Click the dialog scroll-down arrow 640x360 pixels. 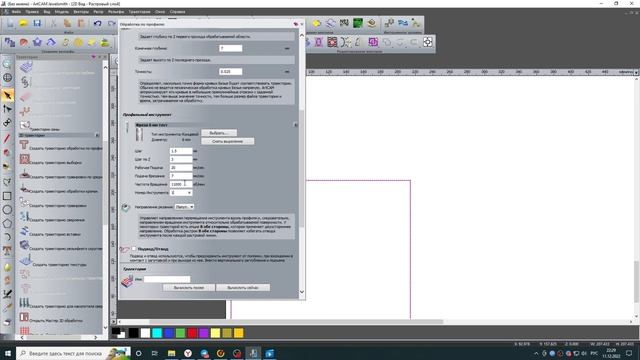click(x=302, y=292)
